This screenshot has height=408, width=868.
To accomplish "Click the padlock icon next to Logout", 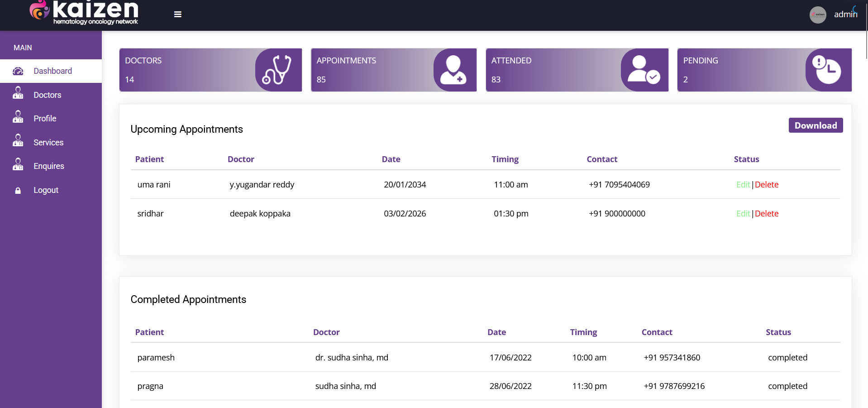I will point(18,190).
